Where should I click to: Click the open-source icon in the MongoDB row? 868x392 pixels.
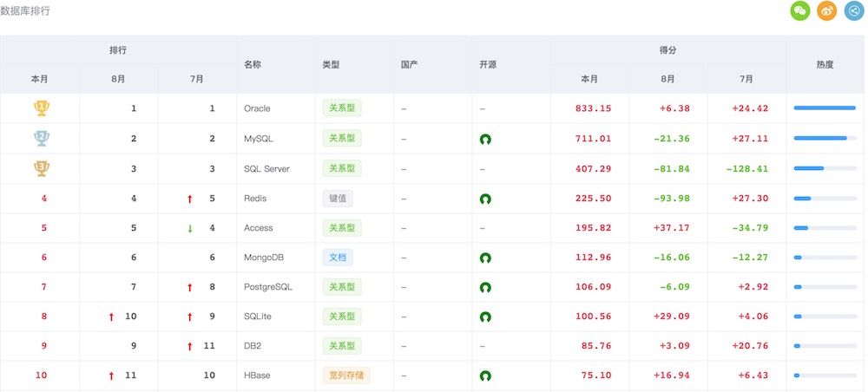(x=485, y=258)
